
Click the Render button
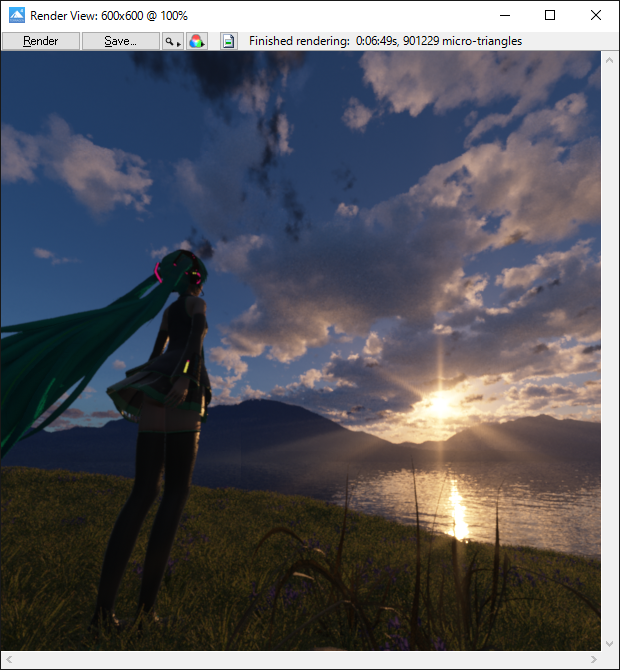(41, 41)
